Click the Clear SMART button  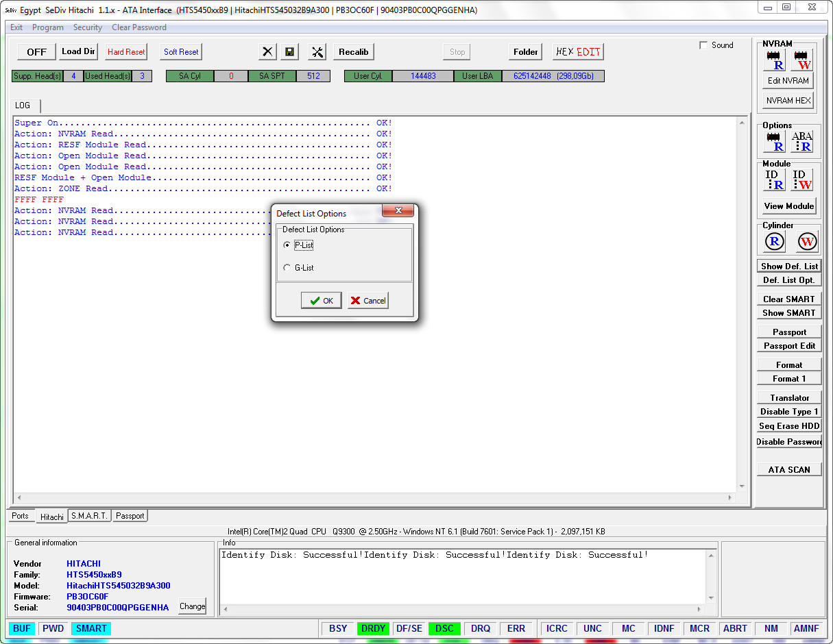point(789,299)
